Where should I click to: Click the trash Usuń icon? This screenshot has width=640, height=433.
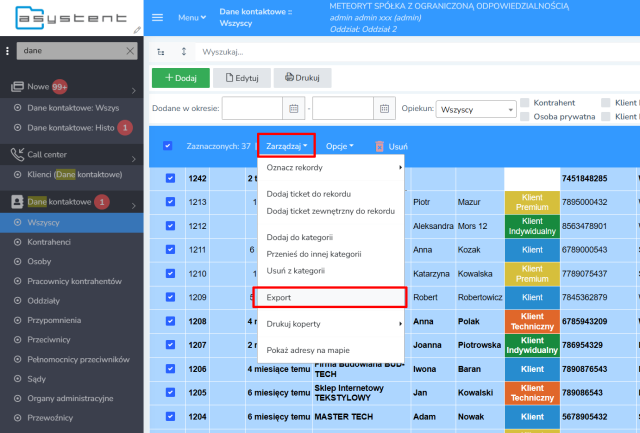pos(380,146)
